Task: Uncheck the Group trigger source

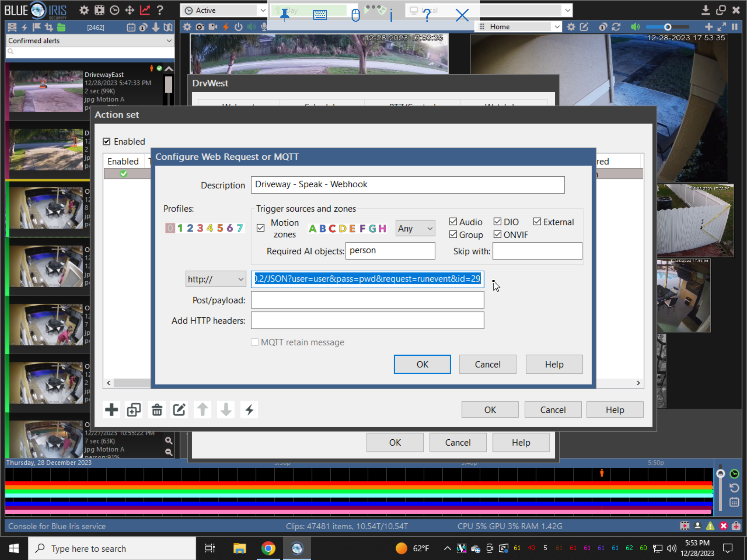Action: click(453, 234)
